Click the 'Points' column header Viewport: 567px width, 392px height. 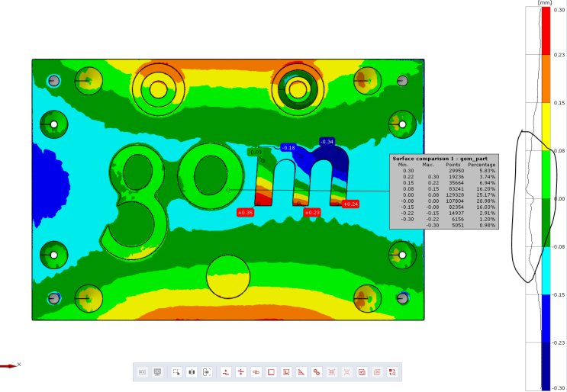point(453,165)
